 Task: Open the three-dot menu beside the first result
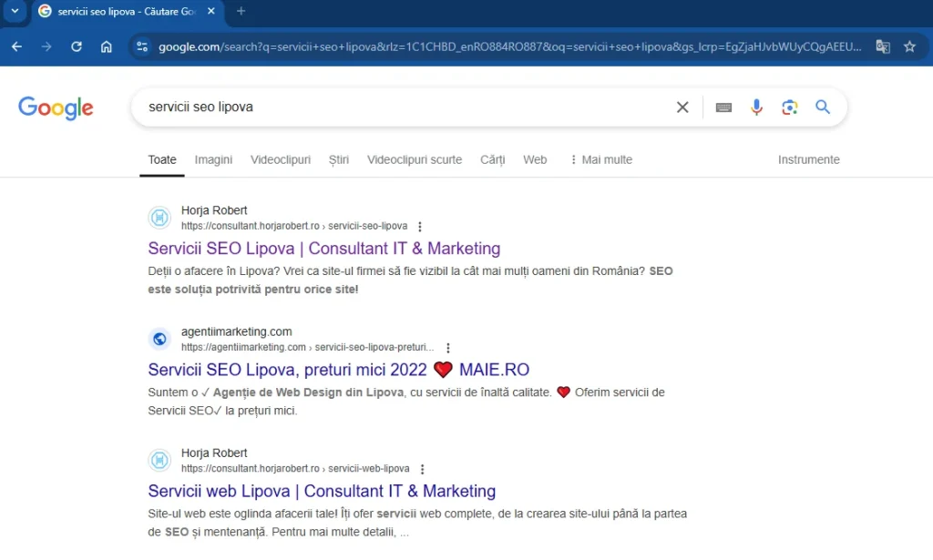[418, 226]
